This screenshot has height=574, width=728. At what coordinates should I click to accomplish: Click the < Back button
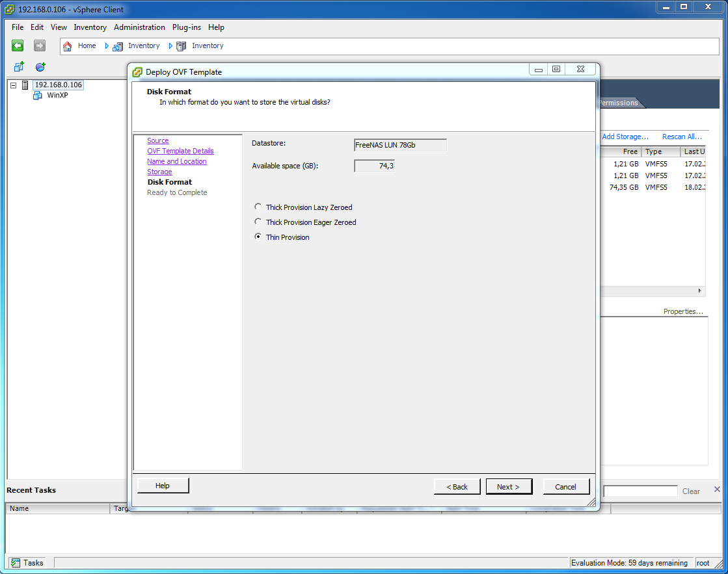[x=457, y=487]
